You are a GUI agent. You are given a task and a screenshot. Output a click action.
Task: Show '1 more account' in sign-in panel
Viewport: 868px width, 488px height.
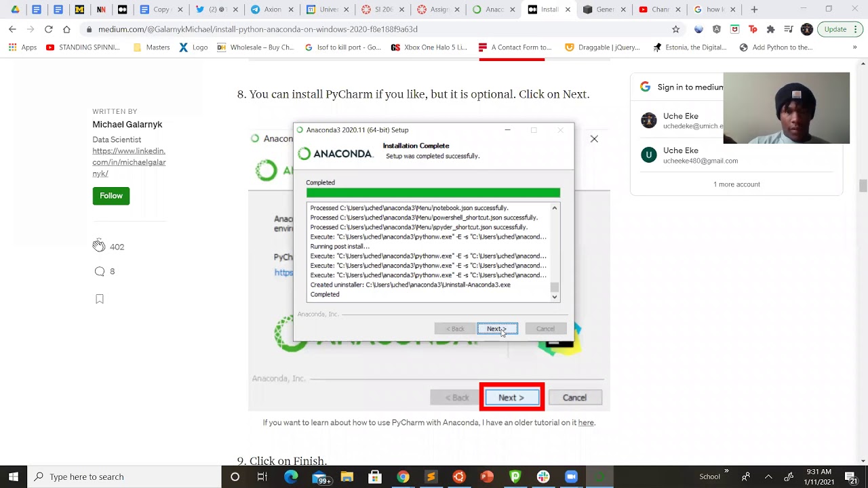[736, 184]
